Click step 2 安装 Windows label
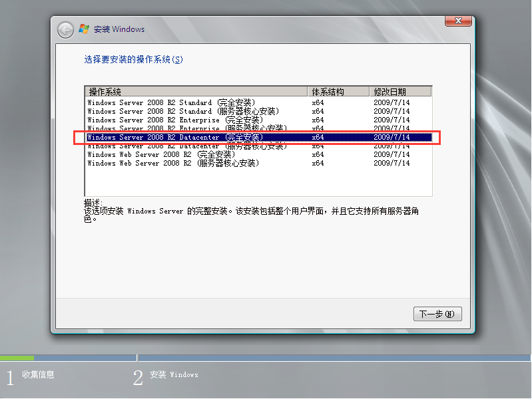This screenshot has height=399, width=532. (174, 374)
